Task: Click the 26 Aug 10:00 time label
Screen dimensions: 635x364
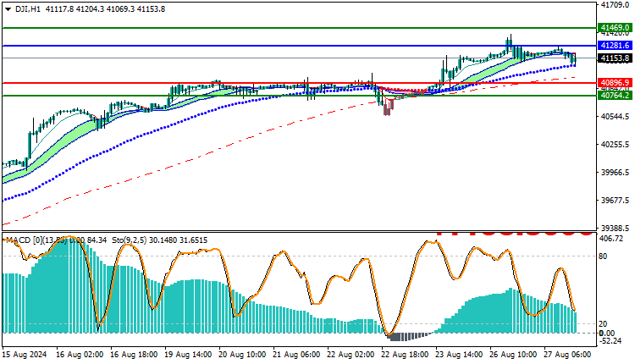Action: [x=514, y=355]
